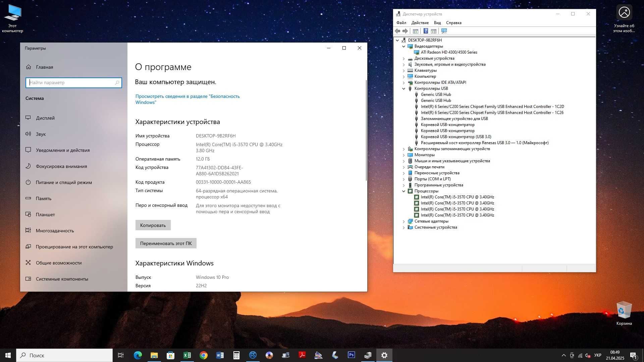Click the Найти параметр search field

(x=74, y=82)
